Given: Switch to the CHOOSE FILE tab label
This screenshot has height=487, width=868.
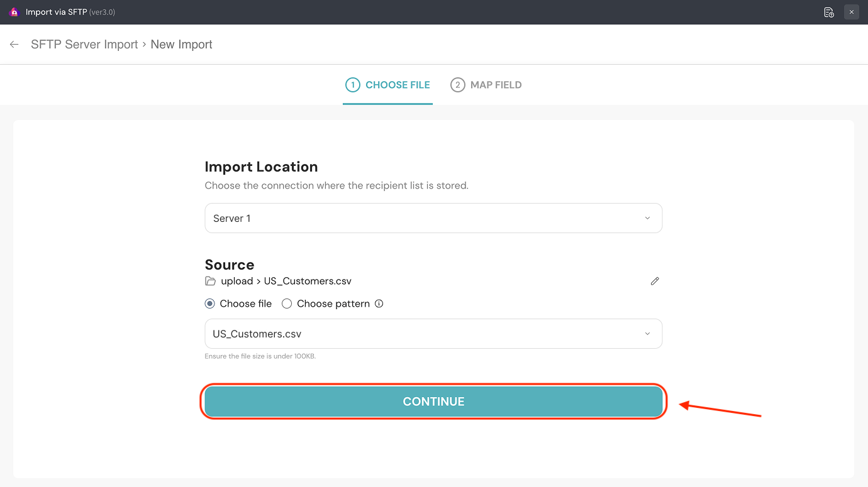Looking at the screenshot, I should [398, 85].
